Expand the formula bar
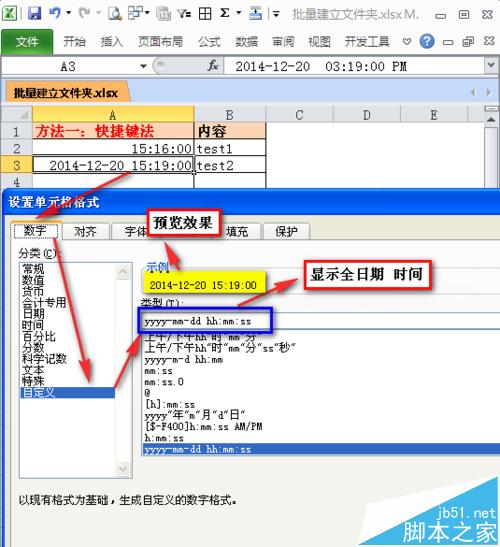This screenshot has height=547, width=500. pos(491,65)
